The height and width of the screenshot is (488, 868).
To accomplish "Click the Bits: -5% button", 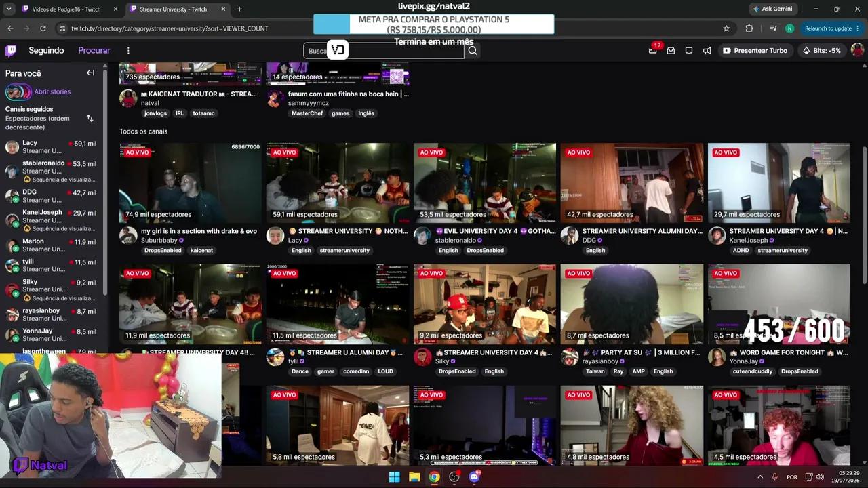I will [821, 50].
